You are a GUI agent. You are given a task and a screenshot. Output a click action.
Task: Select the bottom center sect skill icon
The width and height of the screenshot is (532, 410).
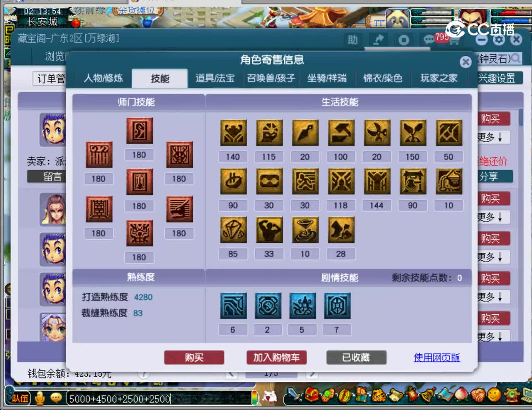(x=140, y=233)
